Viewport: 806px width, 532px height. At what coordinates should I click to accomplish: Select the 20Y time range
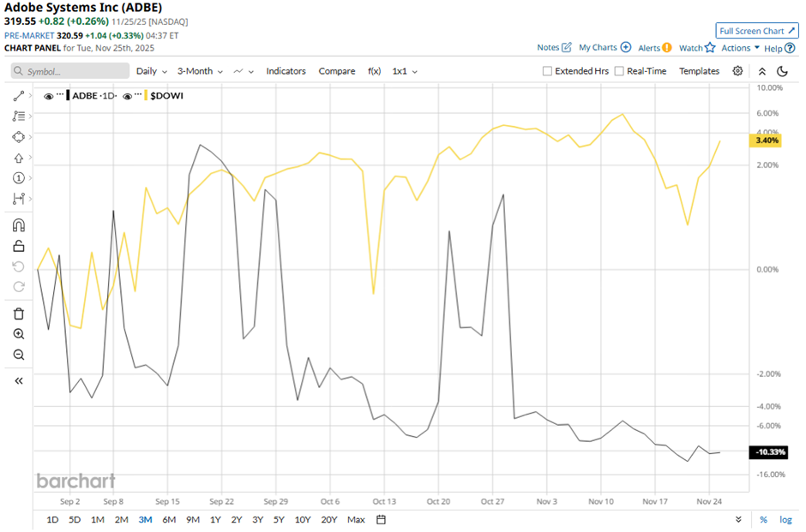tap(329, 520)
